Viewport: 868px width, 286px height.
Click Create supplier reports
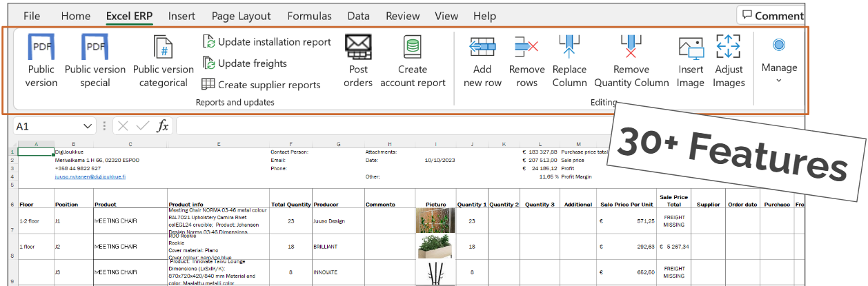point(261,85)
